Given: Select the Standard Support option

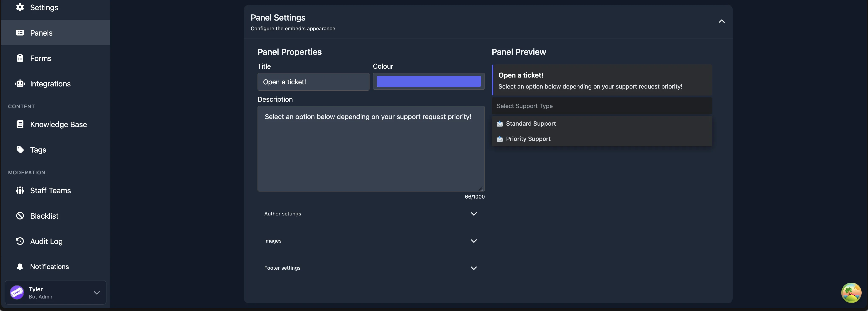Looking at the screenshot, I should click(x=602, y=124).
